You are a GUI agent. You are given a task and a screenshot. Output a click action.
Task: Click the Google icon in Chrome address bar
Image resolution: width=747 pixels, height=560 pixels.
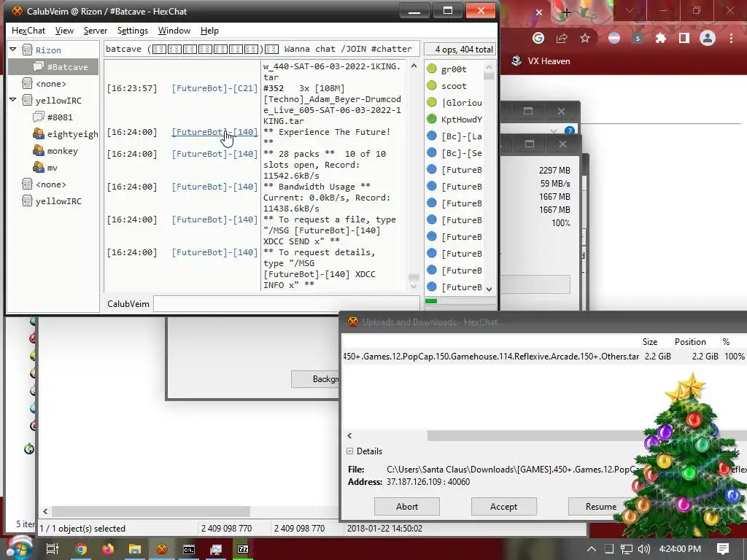point(538,38)
